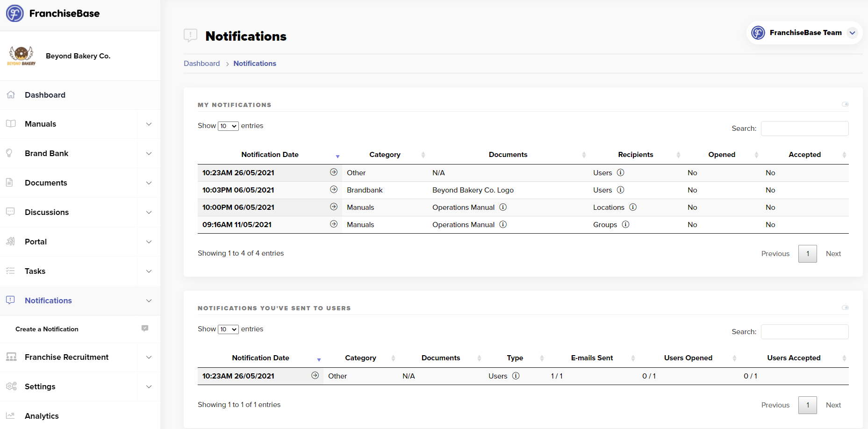Click info icon beside Users in sent notifications table

pos(516,376)
